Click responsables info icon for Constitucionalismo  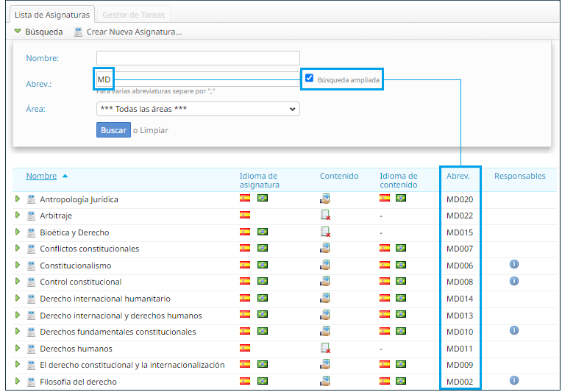[x=514, y=265]
